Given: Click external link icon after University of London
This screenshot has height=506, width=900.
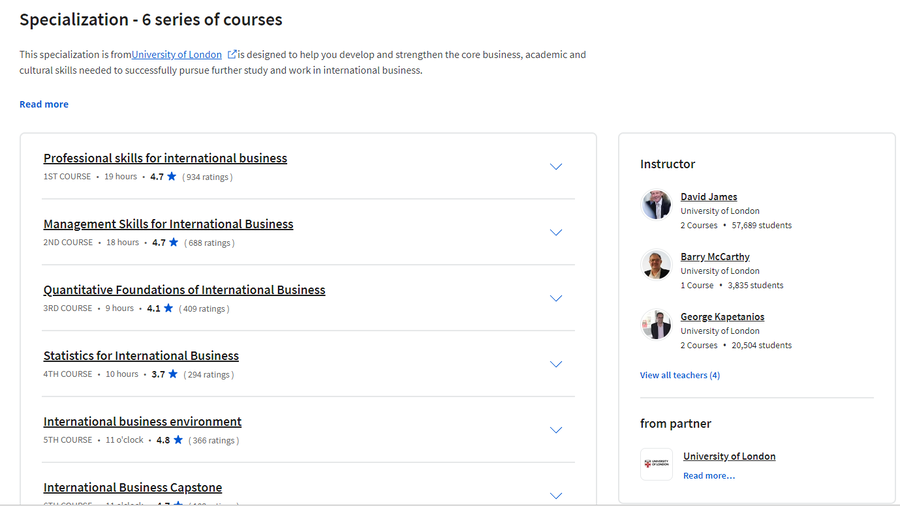Looking at the screenshot, I should point(232,55).
